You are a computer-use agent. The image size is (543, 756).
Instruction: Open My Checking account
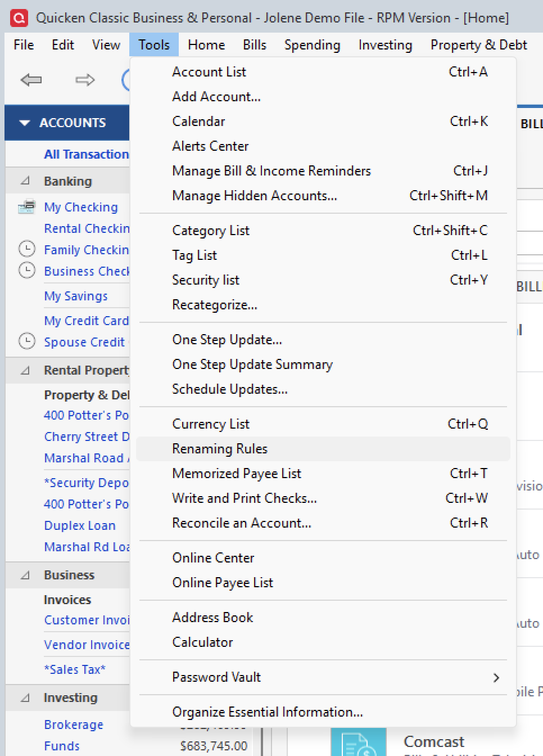point(81,207)
